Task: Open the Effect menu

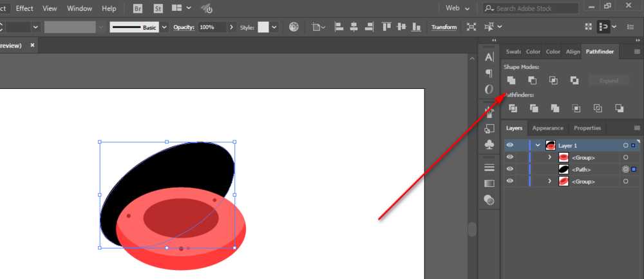Action: [24, 8]
